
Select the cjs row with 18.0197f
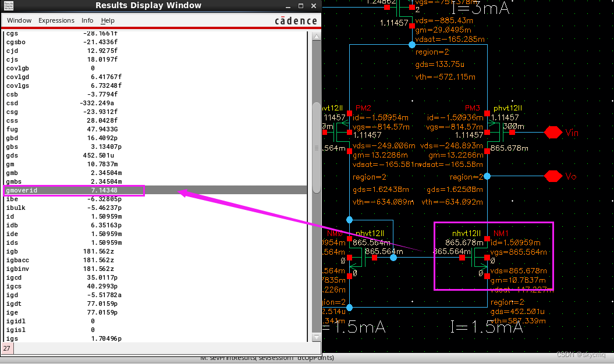point(155,59)
